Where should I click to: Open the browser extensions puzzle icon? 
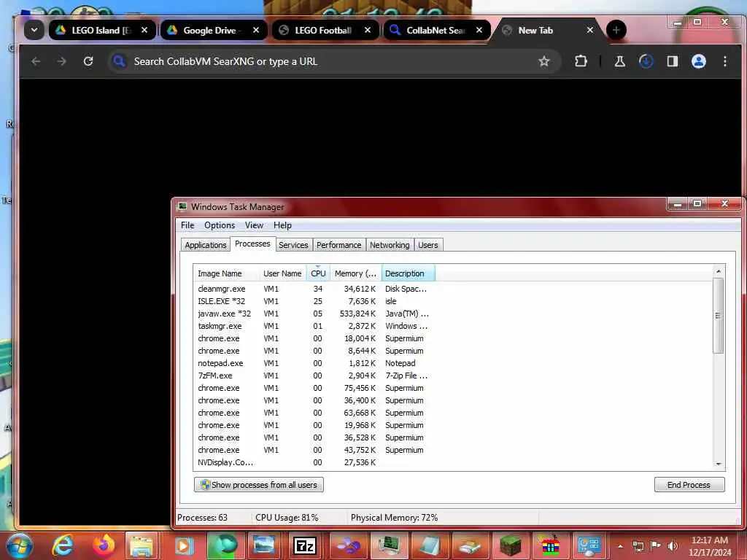(581, 61)
